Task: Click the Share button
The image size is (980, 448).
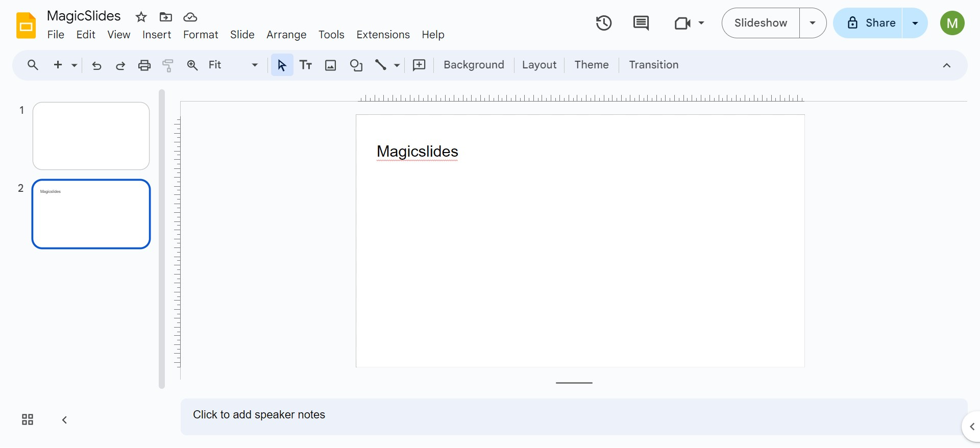Action: point(871,23)
